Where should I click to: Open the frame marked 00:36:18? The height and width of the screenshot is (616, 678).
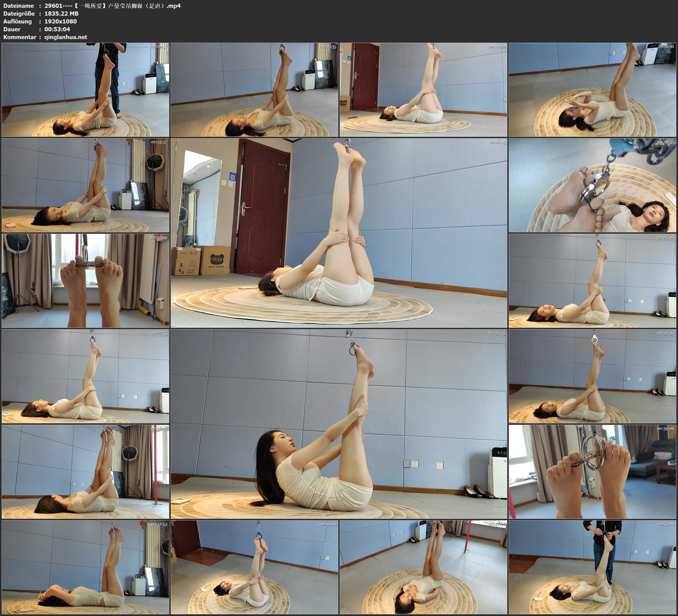pos(85,472)
